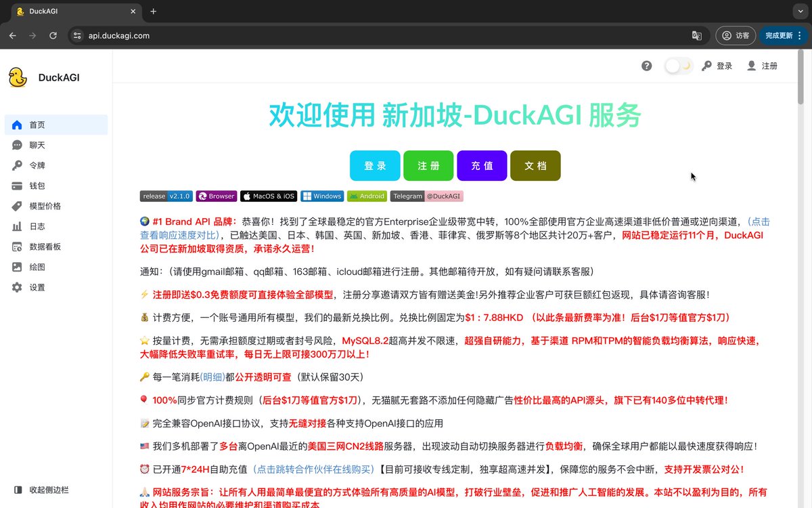Image resolution: width=812 pixels, height=508 pixels.
Task: Open the tab search dropdown arrow
Action: coord(800,12)
